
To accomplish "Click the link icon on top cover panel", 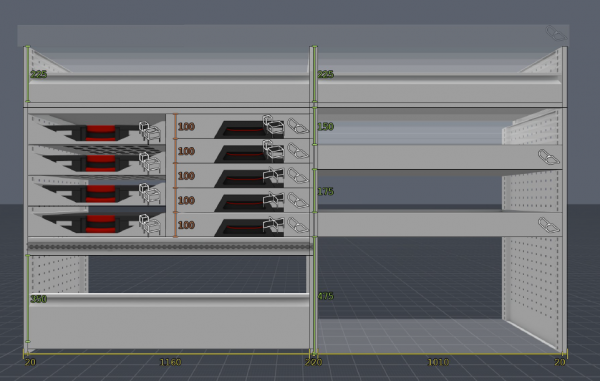I will click(x=556, y=34).
